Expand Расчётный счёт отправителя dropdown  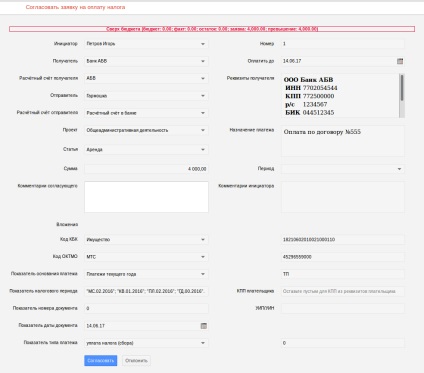click(x=203, y=113)
